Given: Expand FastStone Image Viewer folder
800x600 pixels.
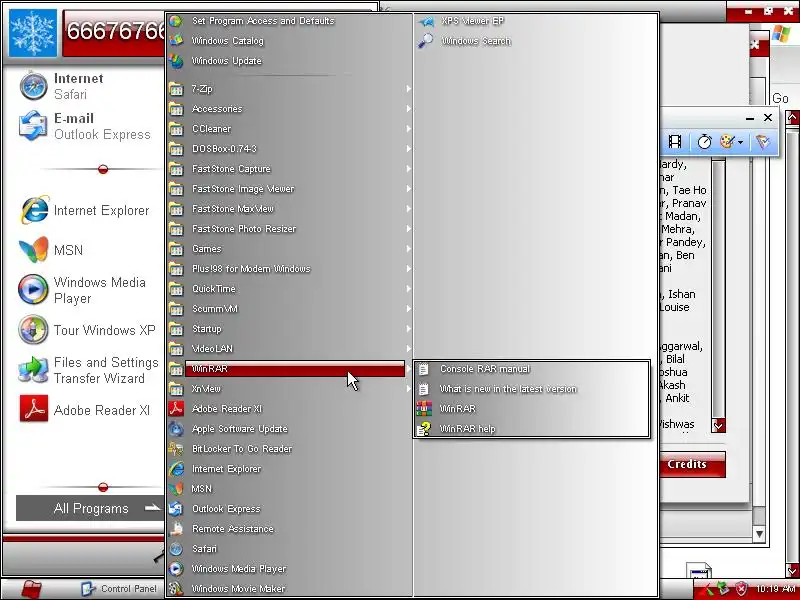Looking at the screenshot, I should pyautogui.click(x=289, y=189).
